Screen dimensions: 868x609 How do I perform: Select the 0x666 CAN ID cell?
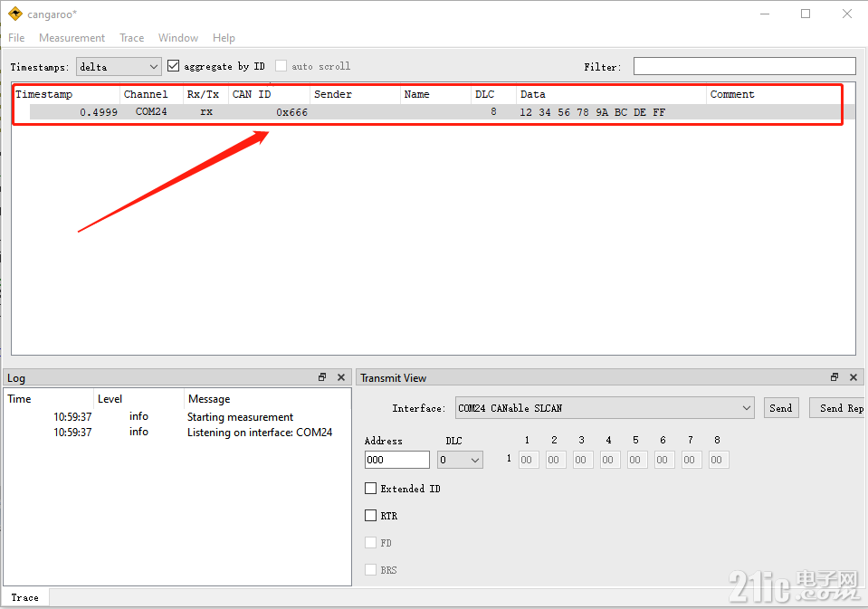(x=291, y=112)
